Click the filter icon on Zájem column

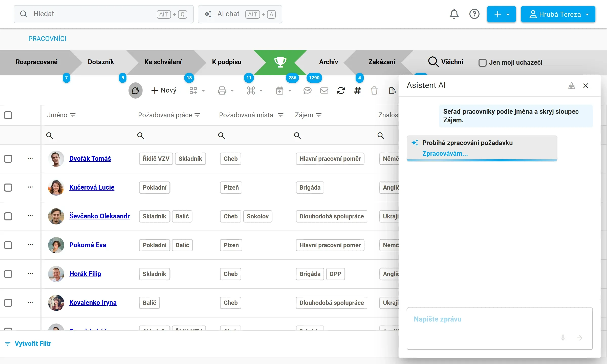(x=319, y=115)
